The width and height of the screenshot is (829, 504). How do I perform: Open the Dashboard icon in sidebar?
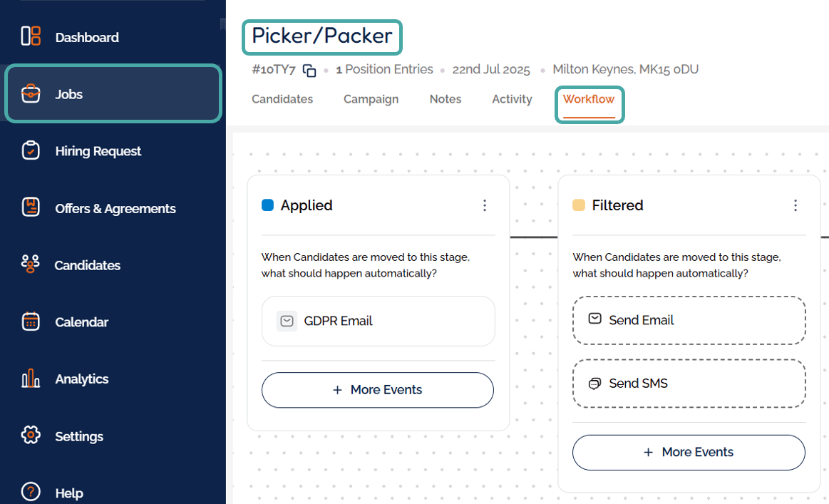point(31,36)
